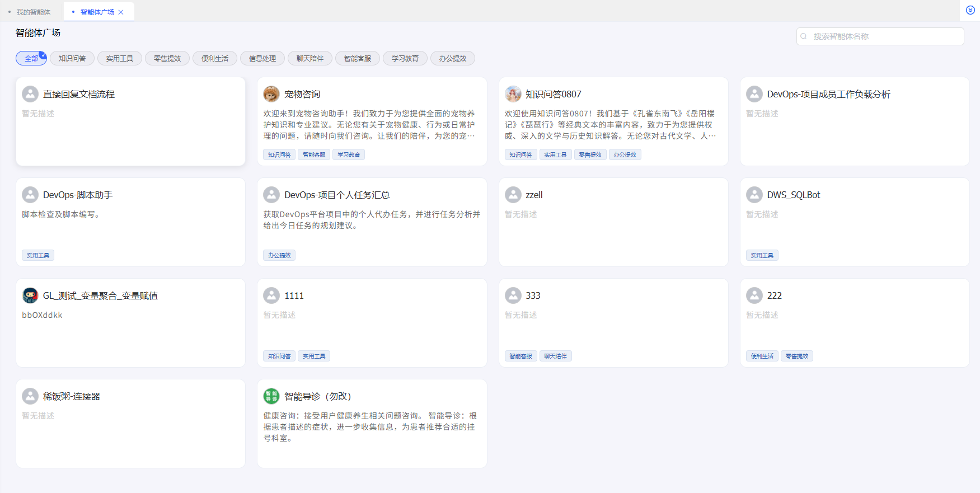Click the 宠物咨询 avatar icon
This screenshot has width=980, height=493.
point(271,94)
